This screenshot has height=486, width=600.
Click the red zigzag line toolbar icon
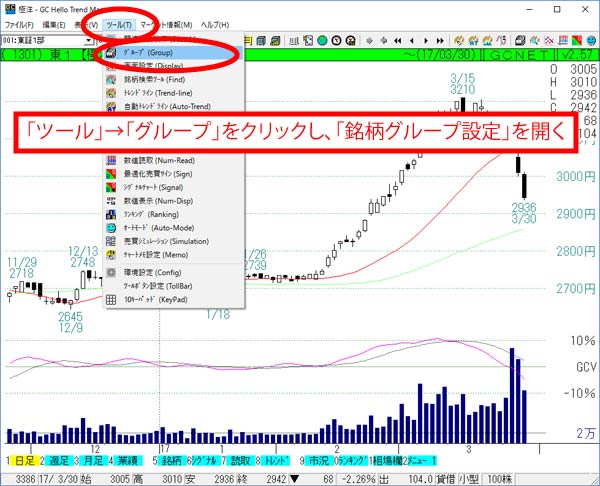click(x=501, y=40)
